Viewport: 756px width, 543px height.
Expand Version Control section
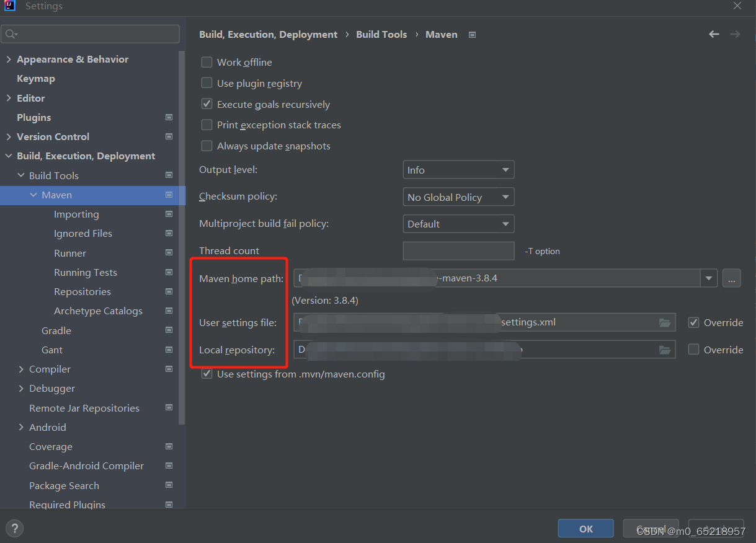(9, 136)
